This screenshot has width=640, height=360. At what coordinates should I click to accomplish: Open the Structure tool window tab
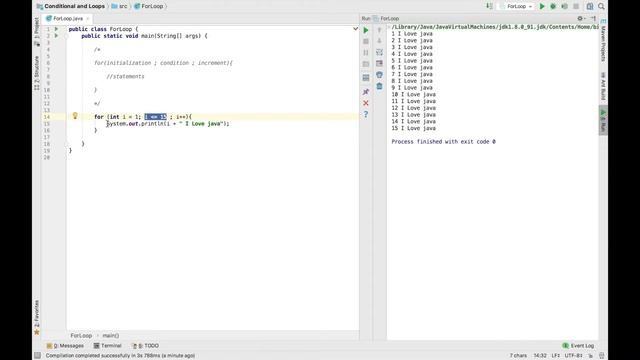point(37,73)
